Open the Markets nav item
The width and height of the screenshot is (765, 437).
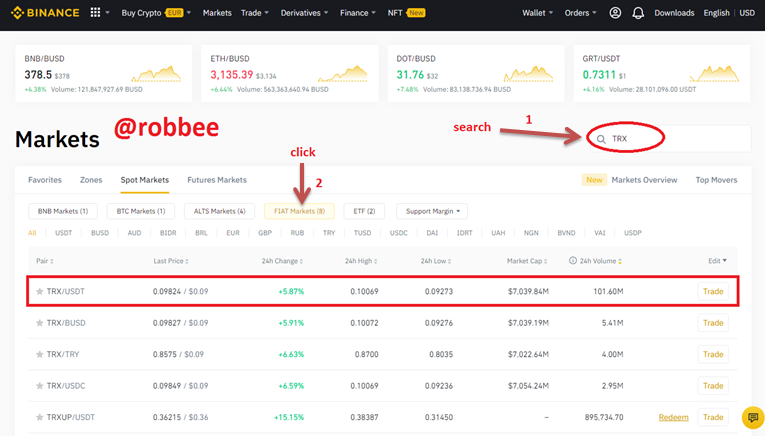tap(217, 13)
